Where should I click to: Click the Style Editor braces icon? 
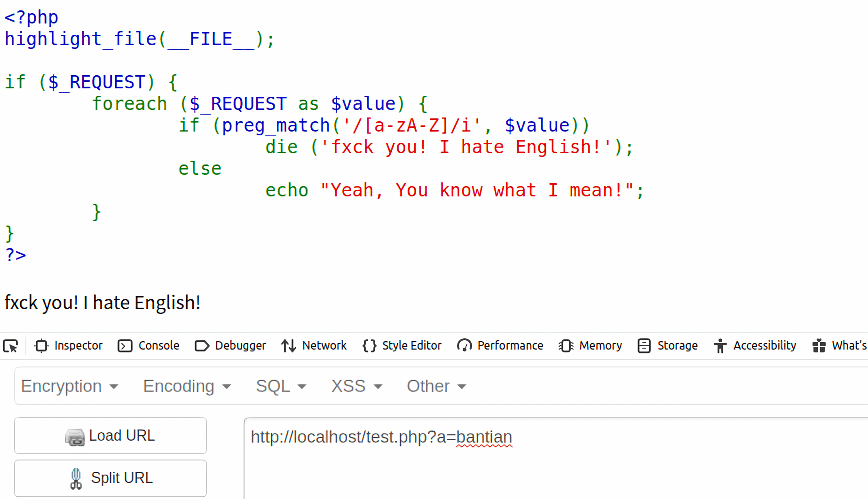point(369,346)
